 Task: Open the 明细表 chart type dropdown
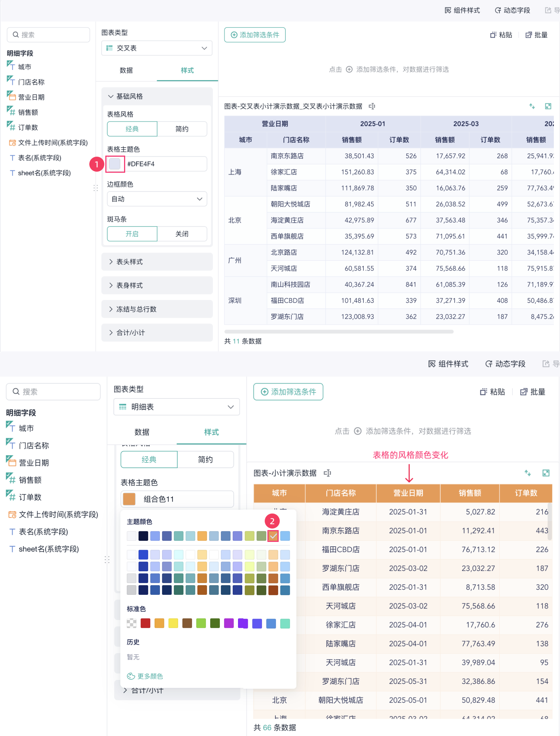(177, 407)
